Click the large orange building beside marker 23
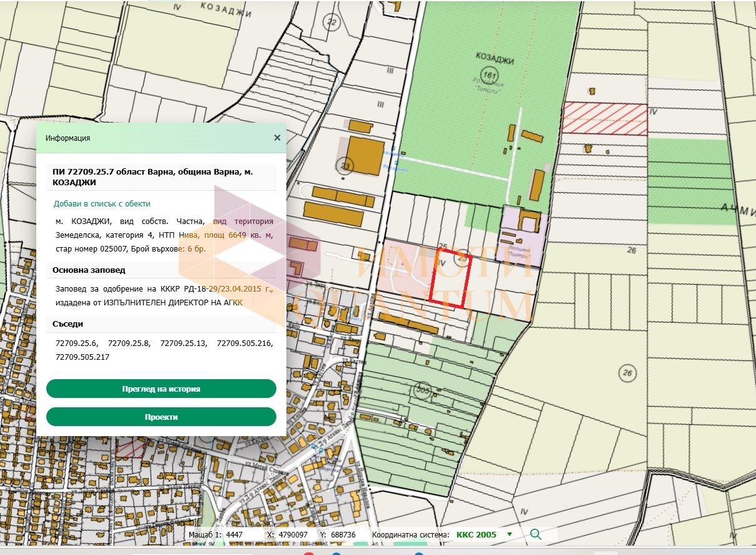Image resolution: width=756 pixels, height=555 pixels. point(365,155)
